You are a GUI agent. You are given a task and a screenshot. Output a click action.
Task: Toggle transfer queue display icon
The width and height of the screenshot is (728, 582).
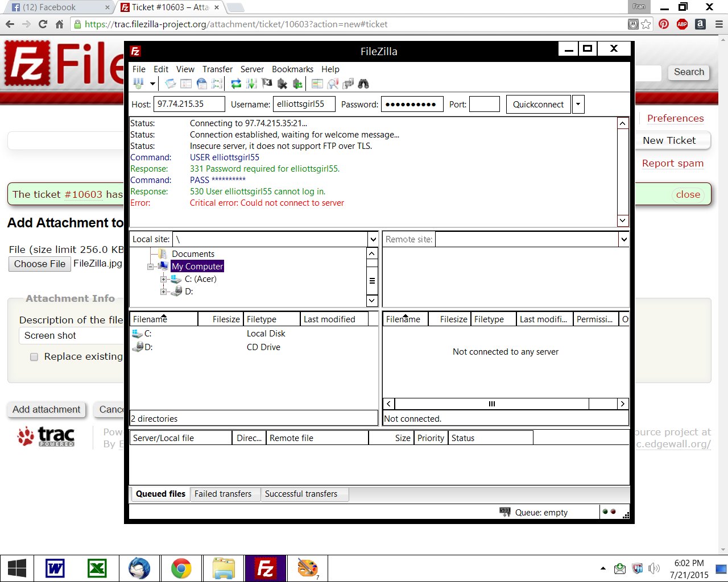(217, 84)
